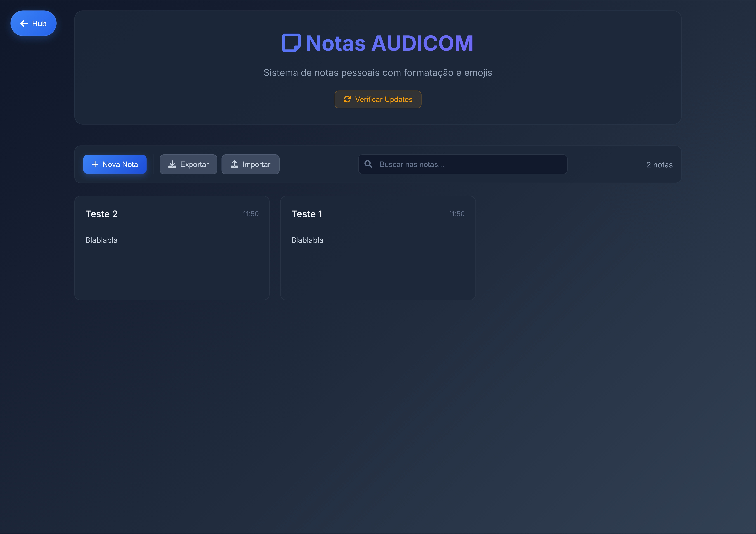
Task: Click the back arrow icon on Hub button
Action: [24, 23]
